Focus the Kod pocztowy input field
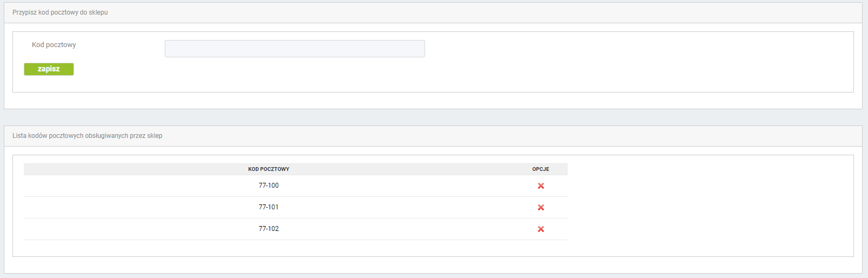The height and width of the screenshot is (278, 868). (x=294, y=49)
